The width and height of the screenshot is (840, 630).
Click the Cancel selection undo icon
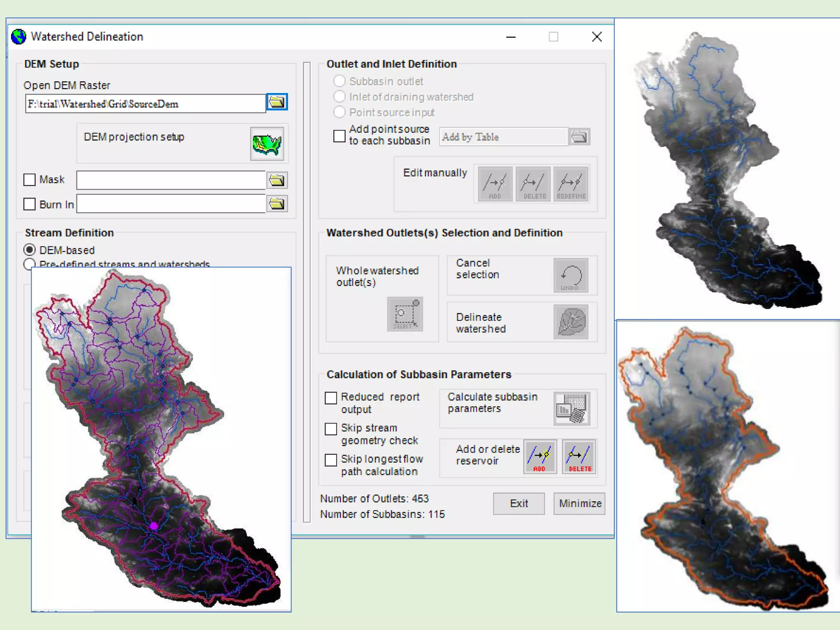pyautogui.click(x=571, y=276)
